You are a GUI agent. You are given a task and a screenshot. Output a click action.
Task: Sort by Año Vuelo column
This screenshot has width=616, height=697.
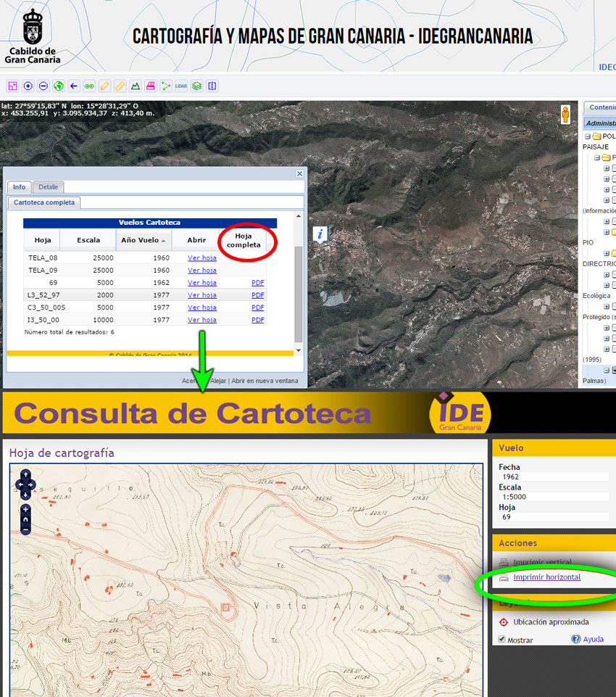143,240
